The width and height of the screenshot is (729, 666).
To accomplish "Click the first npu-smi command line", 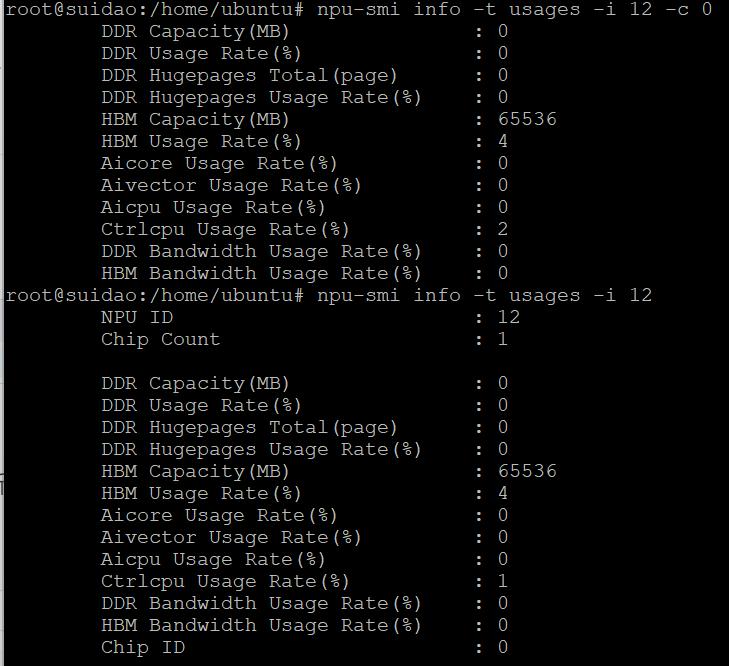I will (514, 10).
